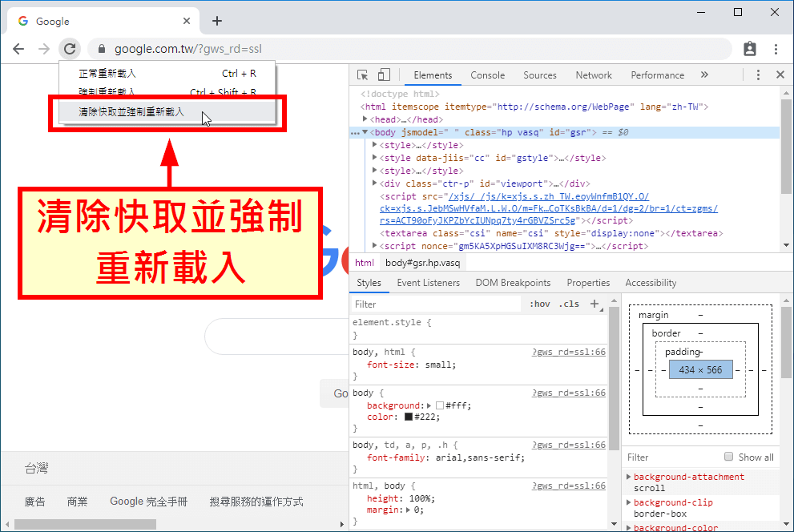
Task: Toggle :hov element state panel
Action: tap(540, 304)
